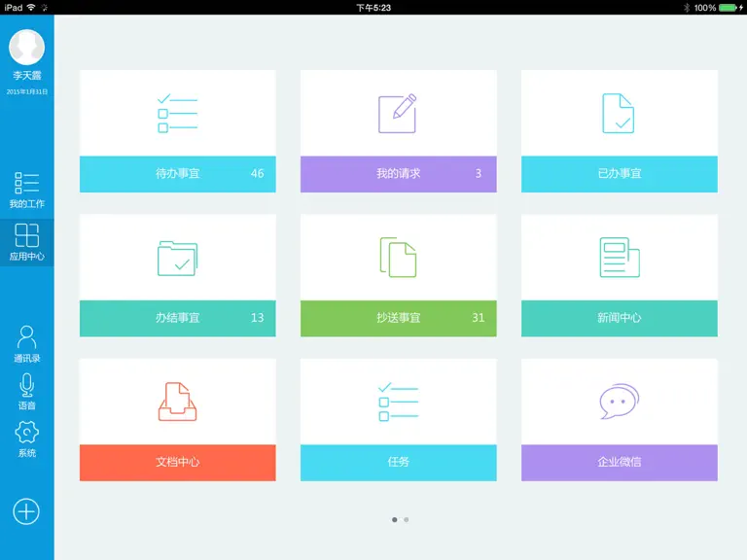The height and width of the screenshot is (560, 747).
Task: Click the 新闻中心 newspaper icon
Action: (x=620, y=257)
